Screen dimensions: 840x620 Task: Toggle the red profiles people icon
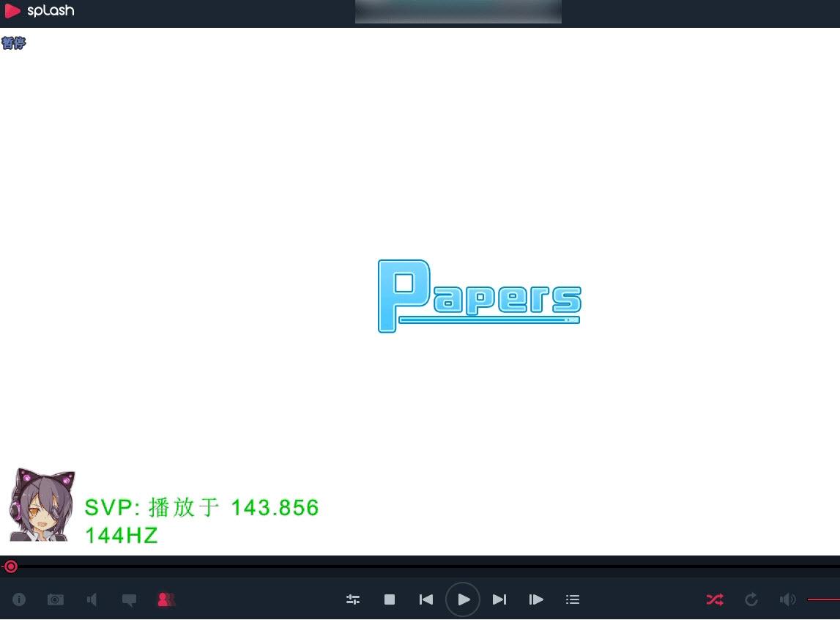coord(166,599)
